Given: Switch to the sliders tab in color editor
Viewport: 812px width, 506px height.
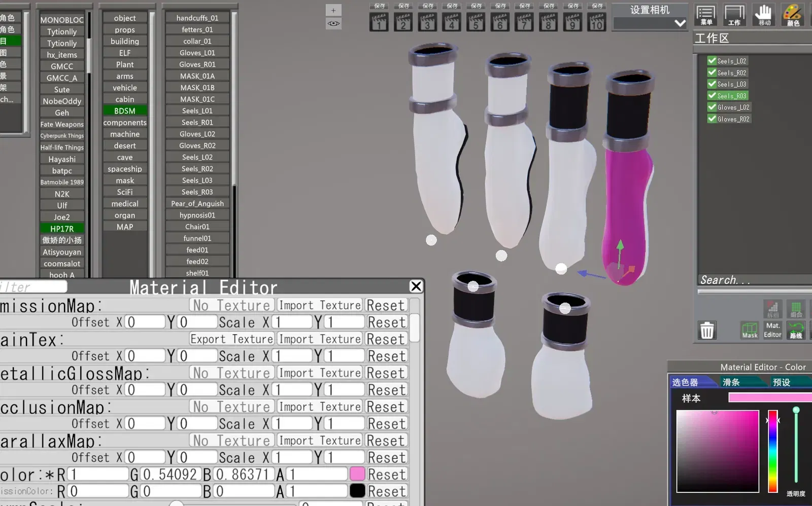Looking at the screenshot, I should 731,382.
